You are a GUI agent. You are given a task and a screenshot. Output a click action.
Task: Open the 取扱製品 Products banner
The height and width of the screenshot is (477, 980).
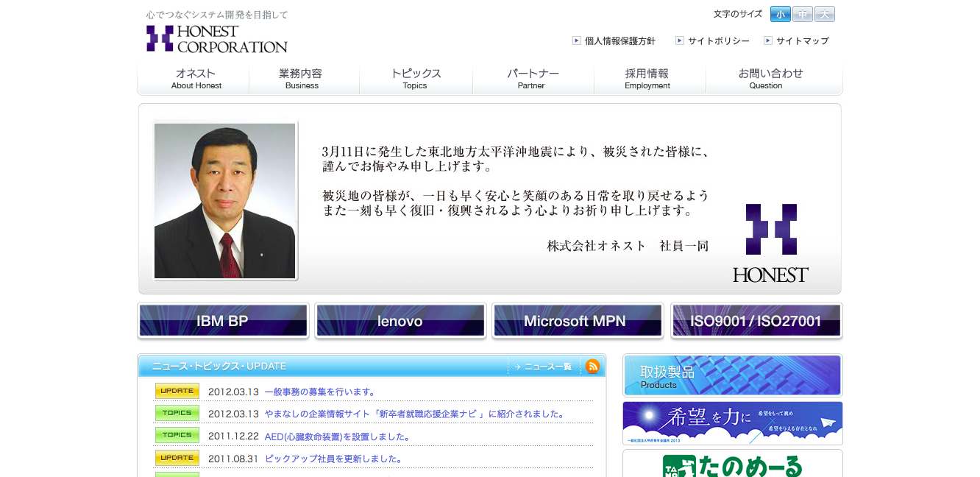point(732,375)
